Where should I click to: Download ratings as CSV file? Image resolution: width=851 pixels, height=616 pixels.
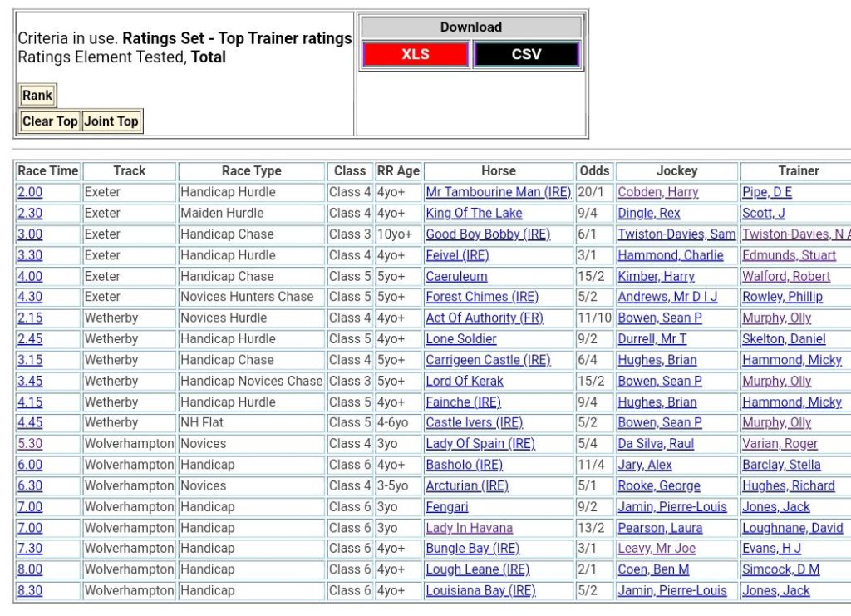(x=526, y=55)
